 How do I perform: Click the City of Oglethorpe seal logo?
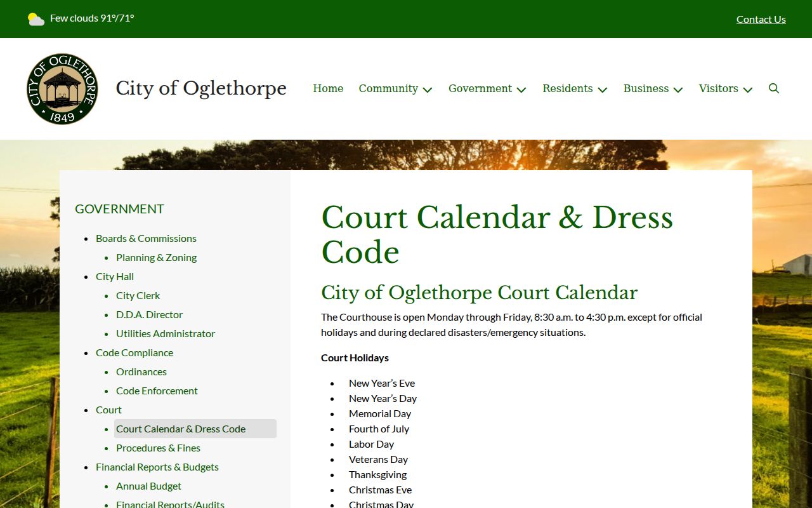62,89
